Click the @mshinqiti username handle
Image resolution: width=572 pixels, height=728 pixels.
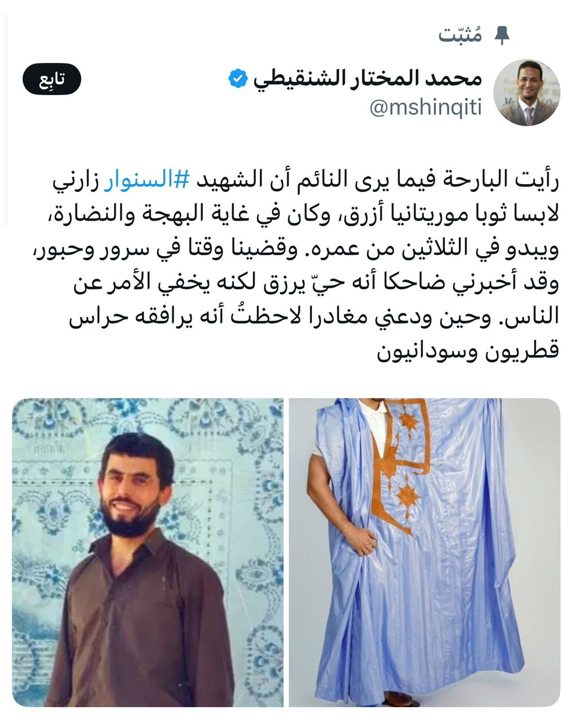[x=426, y=108]
